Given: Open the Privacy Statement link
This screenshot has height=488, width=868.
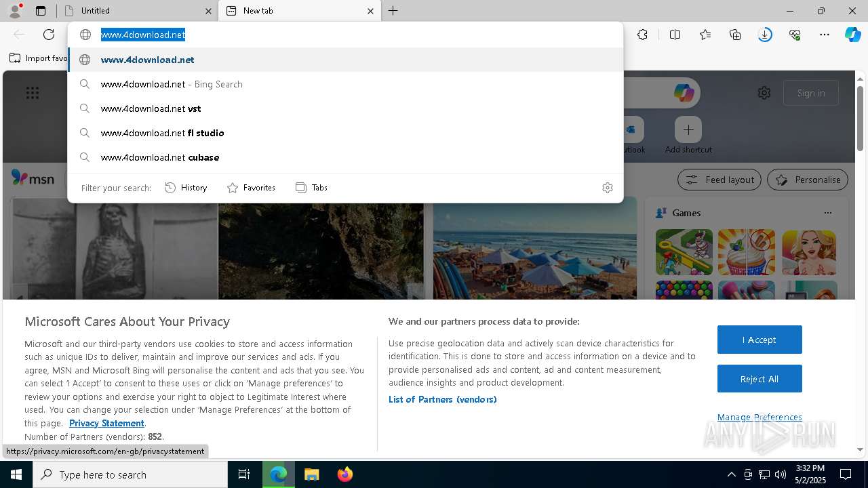Looking at the screenshot, I should pyautogui.click(x=106, y=423).
